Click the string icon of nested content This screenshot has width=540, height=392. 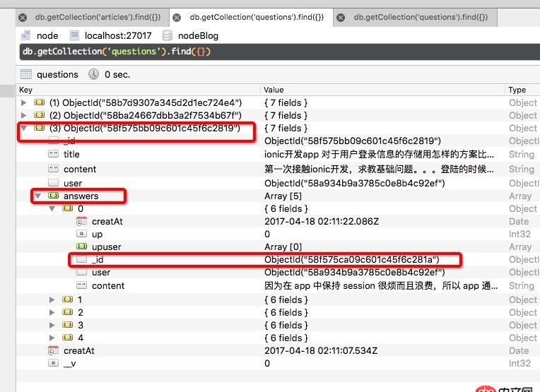pos(81,285)
